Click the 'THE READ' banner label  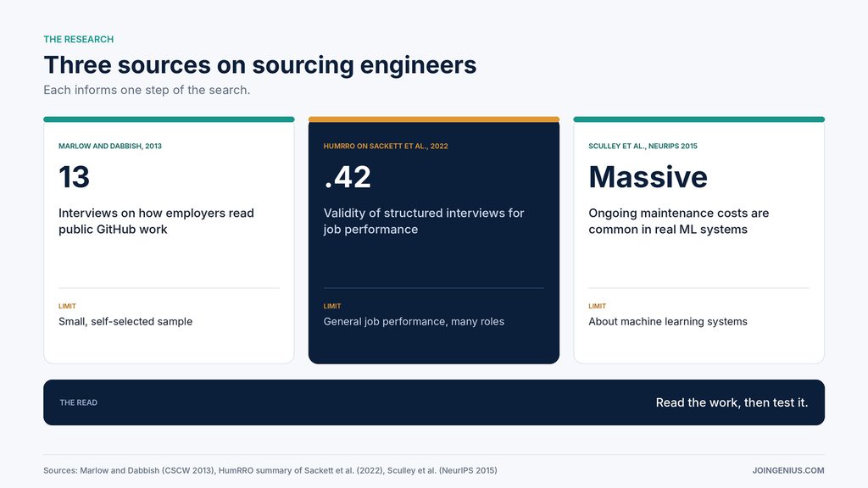coord(79,402)
